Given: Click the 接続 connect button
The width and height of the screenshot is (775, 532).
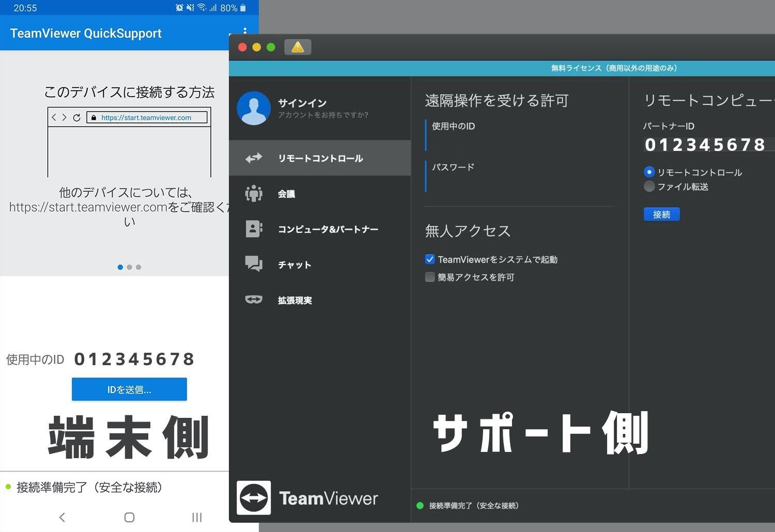Looking at the screenshot, I should click(661, 214).
